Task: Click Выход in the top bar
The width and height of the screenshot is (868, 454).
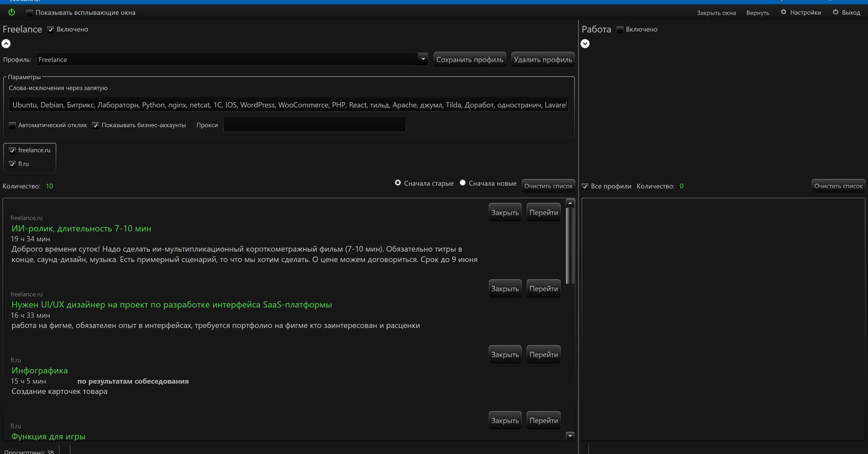Action: tap(851, 12)
